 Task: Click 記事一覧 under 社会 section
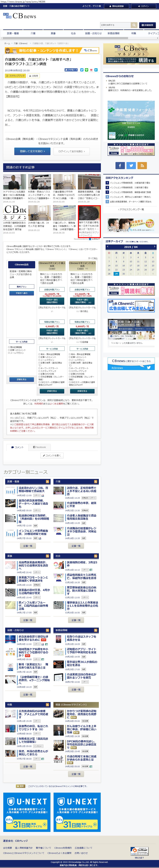pos(76,620)
